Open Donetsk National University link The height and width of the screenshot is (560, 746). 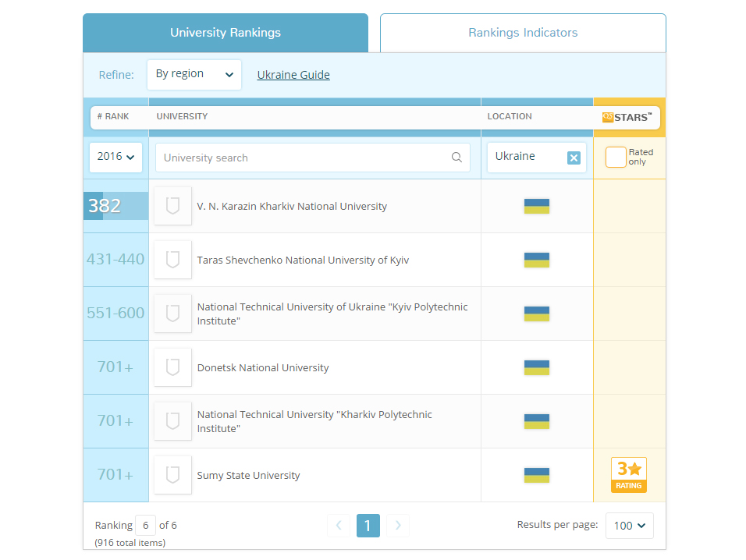(x=263, y=368)
